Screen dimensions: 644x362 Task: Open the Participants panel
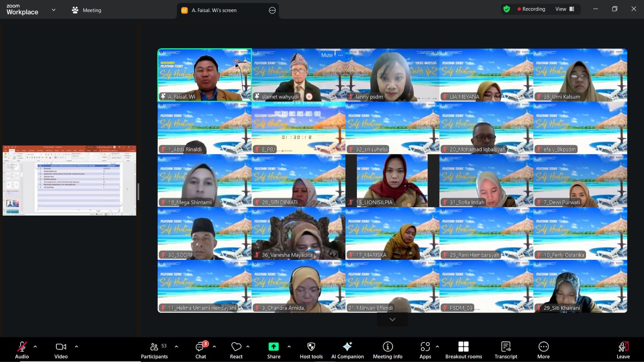(154, 350)
